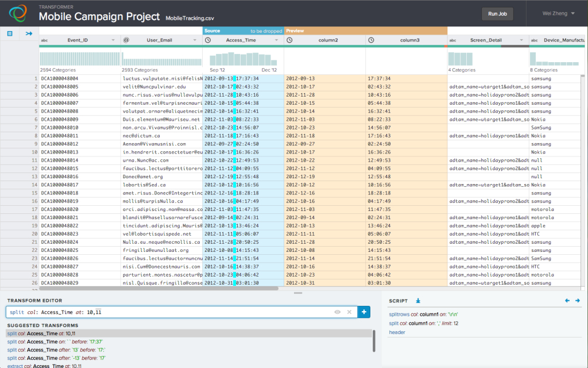
Task: Click the blue arrow icon beside the grid icon
Action: coord(28,33)
